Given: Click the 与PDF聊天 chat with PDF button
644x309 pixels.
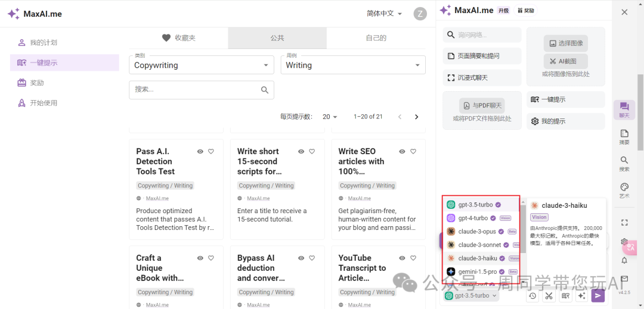Looking at the screenshot, I should coord(482,105).
